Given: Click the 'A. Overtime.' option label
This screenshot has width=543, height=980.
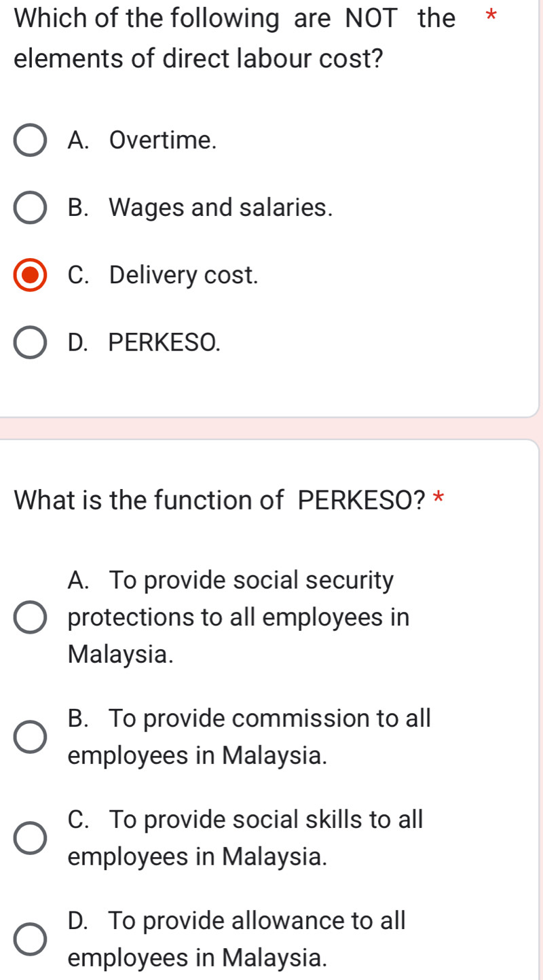Looking at the screenshot, I should [143, 141].
